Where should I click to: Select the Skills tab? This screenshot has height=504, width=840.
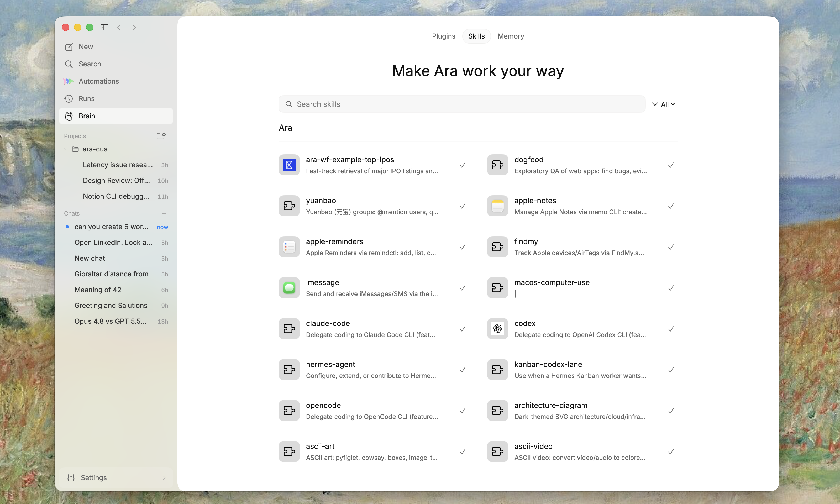tap(476, 36)
